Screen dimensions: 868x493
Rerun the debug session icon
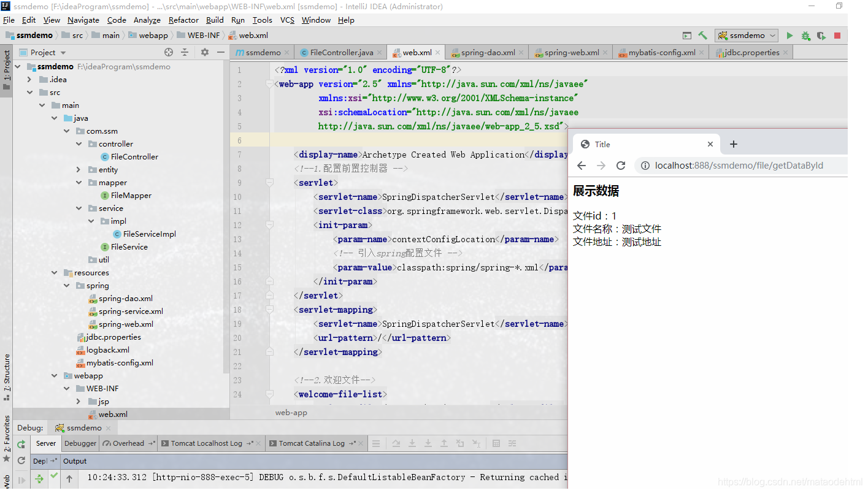pyautogui.click(x=21, y=444)
